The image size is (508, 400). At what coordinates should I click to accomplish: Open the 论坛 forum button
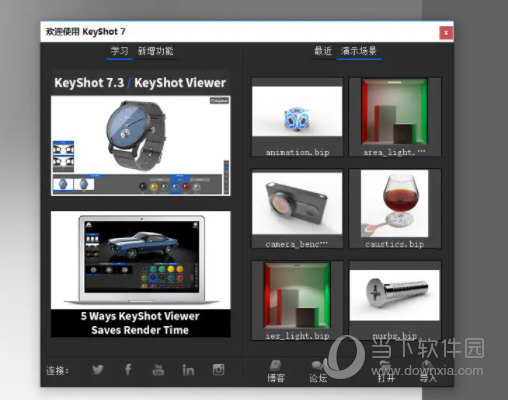[318, 371]
